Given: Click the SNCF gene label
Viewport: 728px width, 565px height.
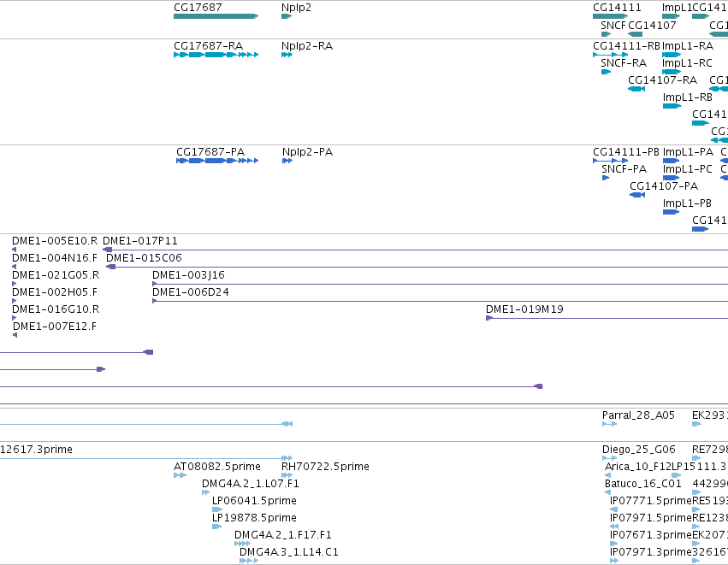Looking at the screenshot, I should click(x=613, y=25).
